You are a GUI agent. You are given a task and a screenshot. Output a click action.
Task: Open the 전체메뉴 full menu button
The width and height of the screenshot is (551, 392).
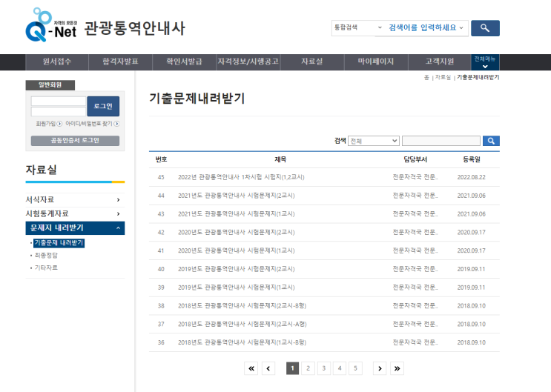(x=485, y=62)
